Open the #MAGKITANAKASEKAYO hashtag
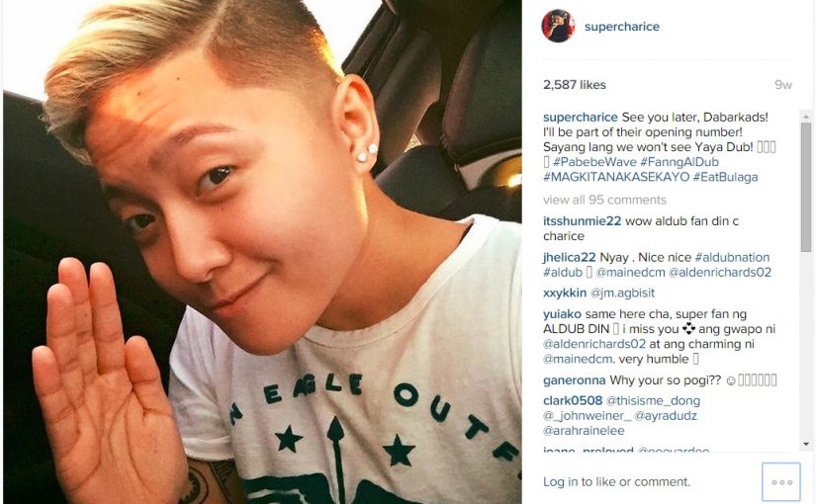This screenshot has width=816, height=504. [616, 177]
